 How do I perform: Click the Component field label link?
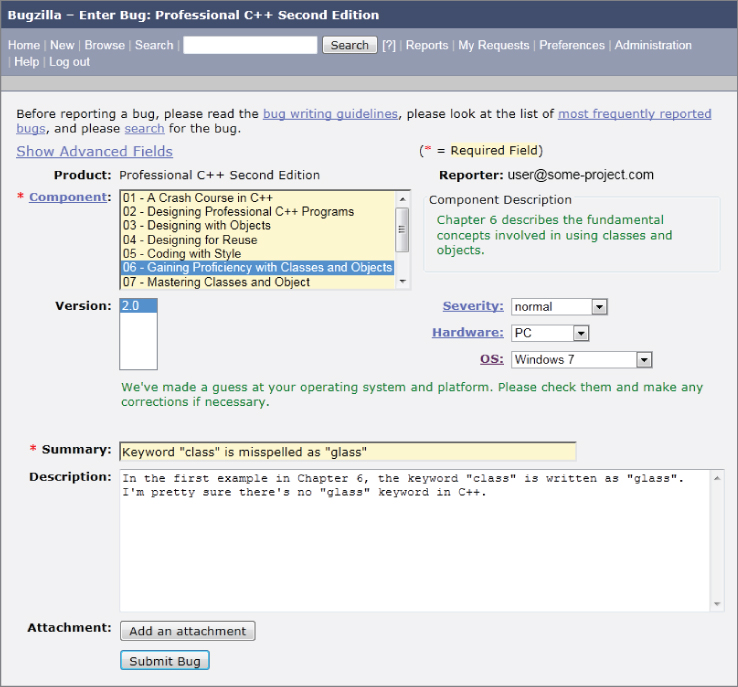pos(68,197)
